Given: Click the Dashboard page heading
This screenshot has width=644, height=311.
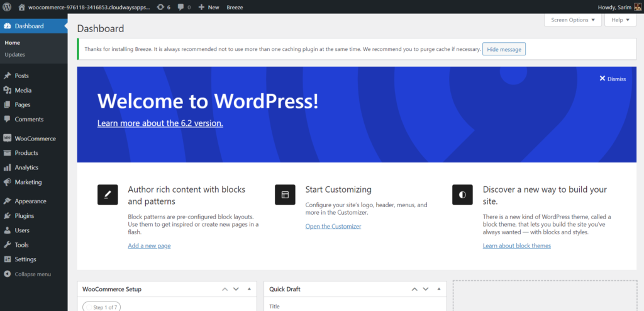Looking at the screenshot, I should tap(101, 28).
